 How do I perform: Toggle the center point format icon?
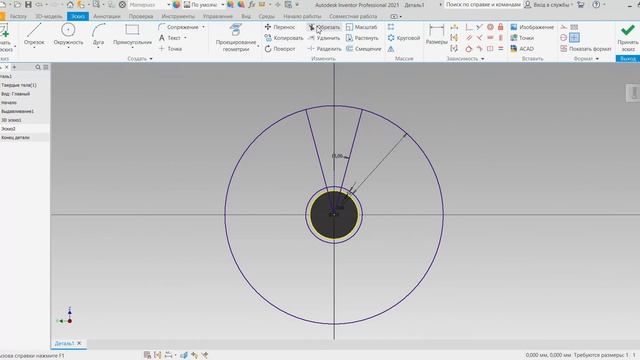[x=564, y=38]
